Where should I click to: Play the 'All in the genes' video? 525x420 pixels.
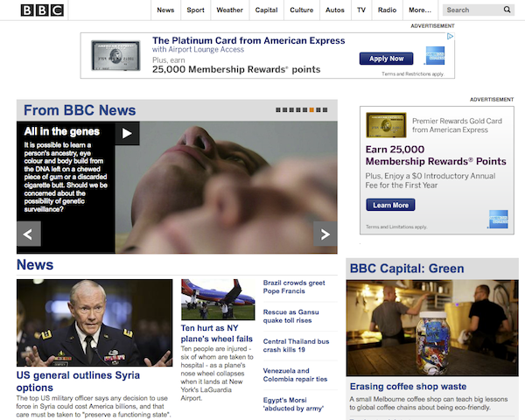[x=127, y=133]
